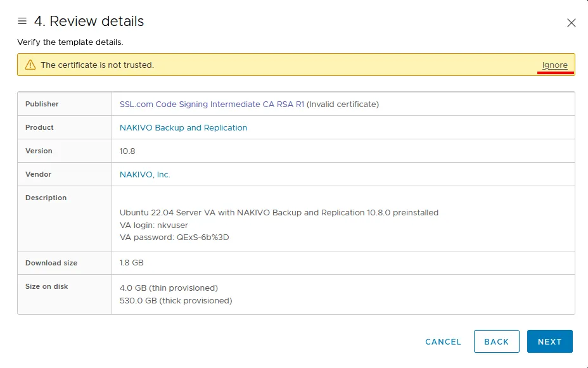Screen dimensions: 588x368
Task: Follow the NAKIVO, Inc. vendor link
Action: (145, 174)
